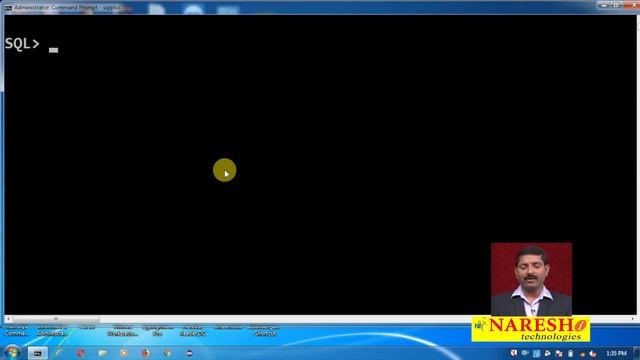The height and width of the screenshot is (360, 640).
Task: Click the horizontal scrollbar right arrow
Action: pos(633,319)
